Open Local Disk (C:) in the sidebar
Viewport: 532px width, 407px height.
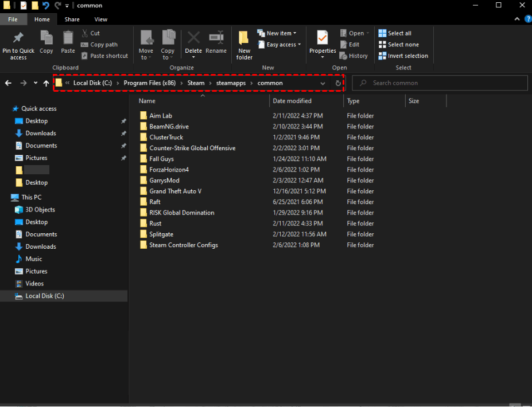44,296
